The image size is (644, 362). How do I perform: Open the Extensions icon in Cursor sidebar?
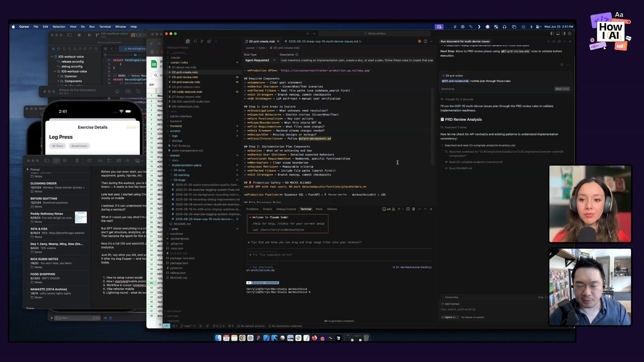click(209, 41)
